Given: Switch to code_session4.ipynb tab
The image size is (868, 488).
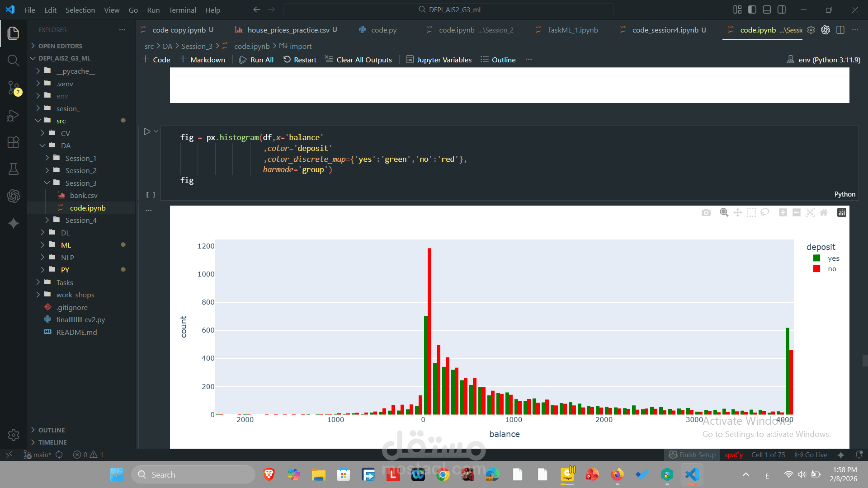Looking at the screenshot, I should click(665, 30).
